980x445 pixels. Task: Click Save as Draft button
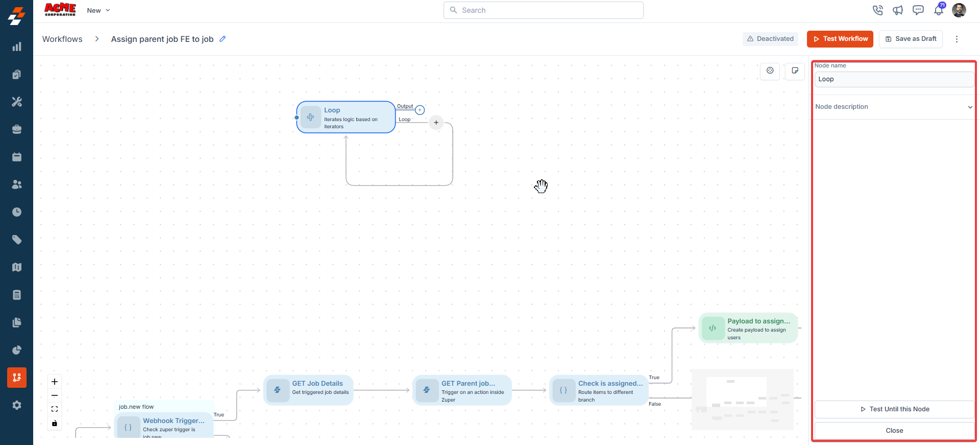[x=911, y=39]
